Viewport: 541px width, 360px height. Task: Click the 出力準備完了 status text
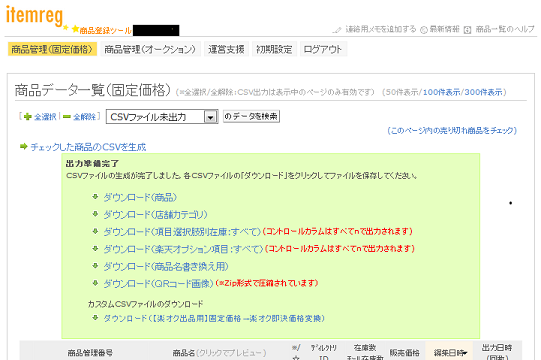(x=92, y=164)
